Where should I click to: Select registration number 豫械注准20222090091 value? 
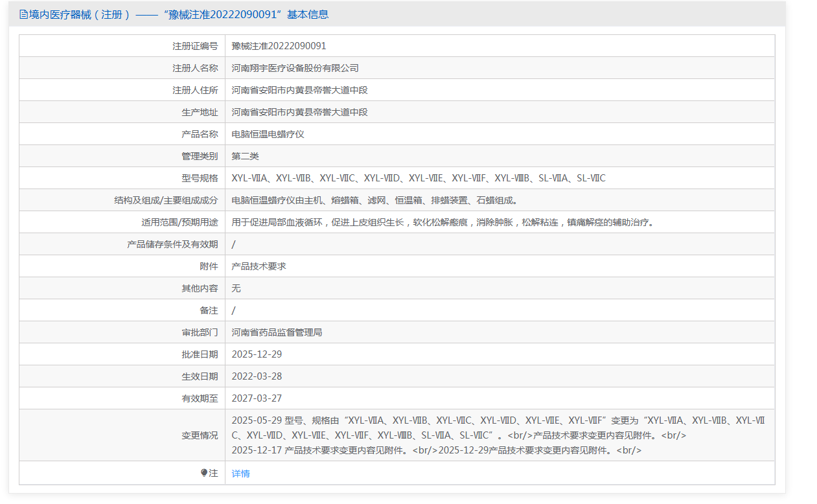tap(279, 46)
